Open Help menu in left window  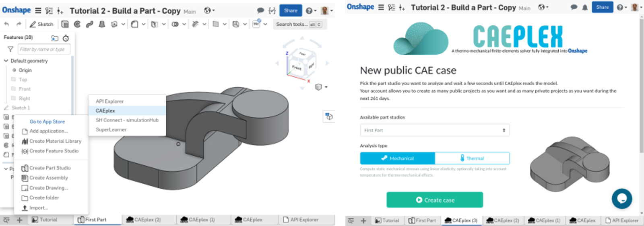click(310, 10)
